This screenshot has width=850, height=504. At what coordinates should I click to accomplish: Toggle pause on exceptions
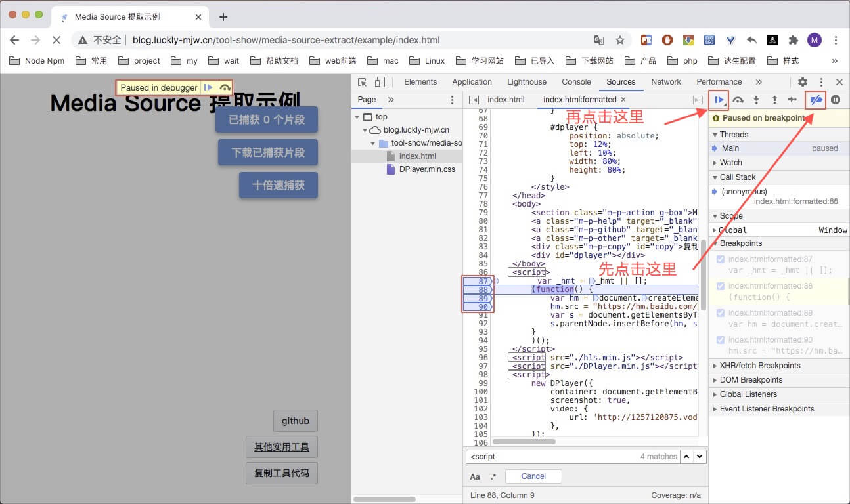pyautogui.click(x=836, y=100)
